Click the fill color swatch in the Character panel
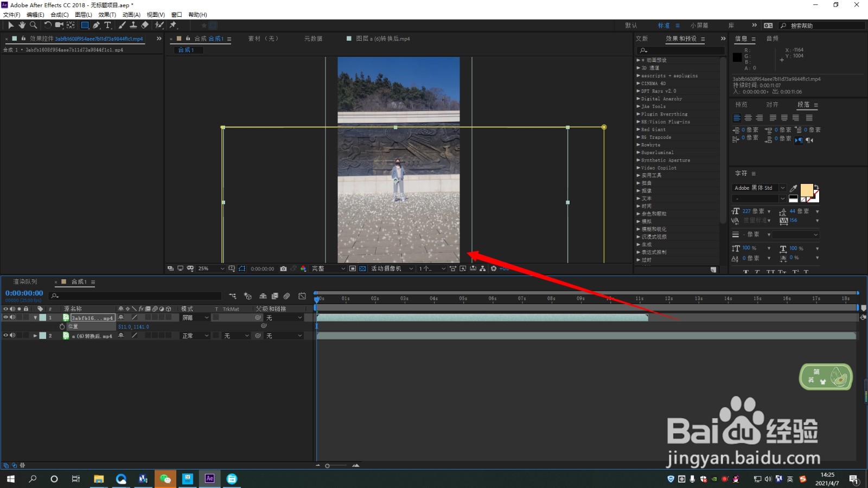This screenshot has width=868, height=488. 807,190
